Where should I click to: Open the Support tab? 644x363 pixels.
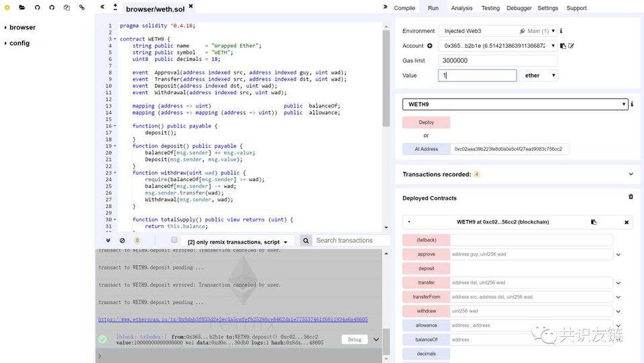(576, 8)
